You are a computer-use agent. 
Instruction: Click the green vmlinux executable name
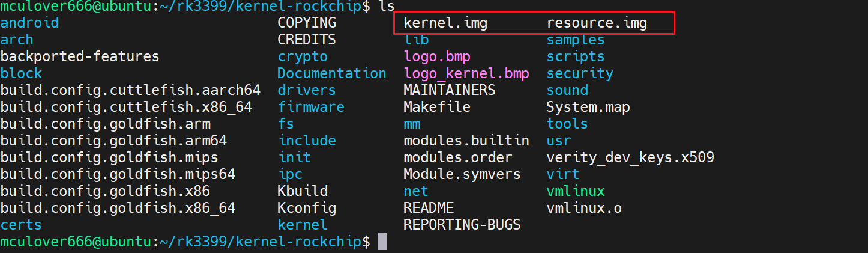(576, 192)
